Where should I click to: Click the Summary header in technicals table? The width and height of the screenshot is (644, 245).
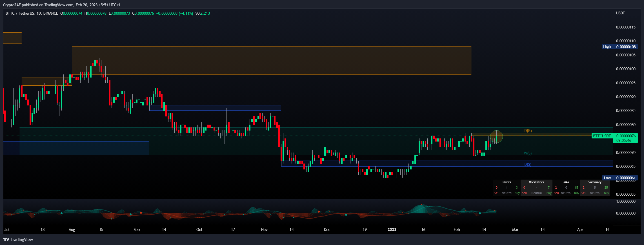click(595, 182)
